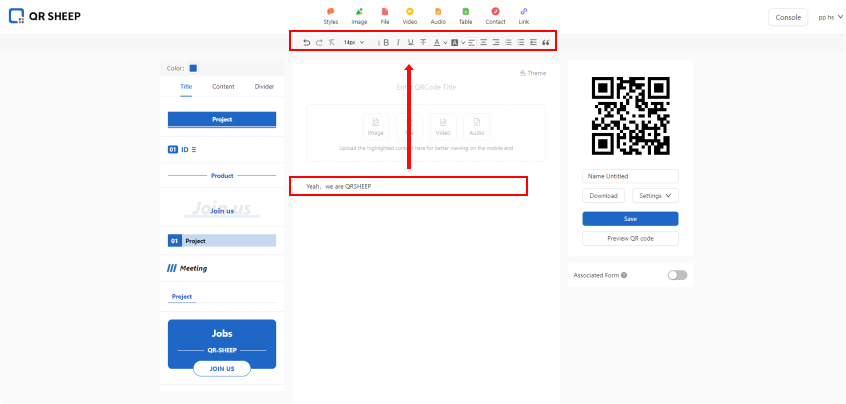Screen dimensions: 846x404
Task: Insert an Audio block
Action: coord(438,16)
